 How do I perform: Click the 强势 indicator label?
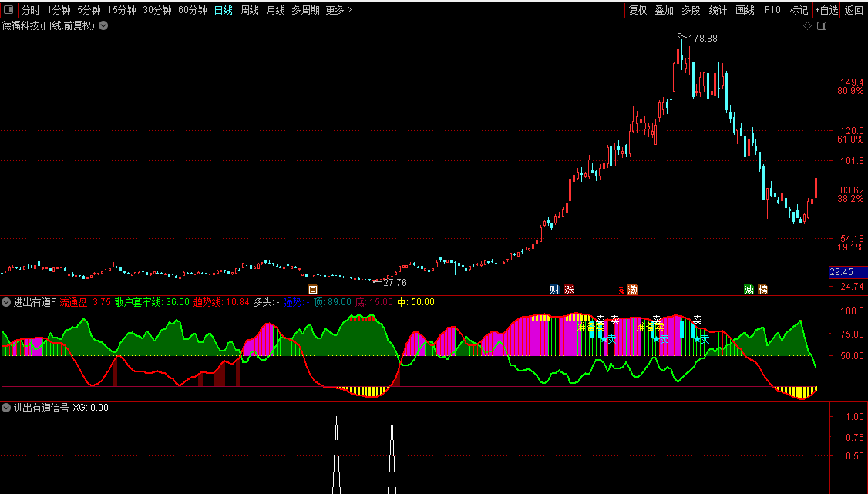click(x=297, y=302)
